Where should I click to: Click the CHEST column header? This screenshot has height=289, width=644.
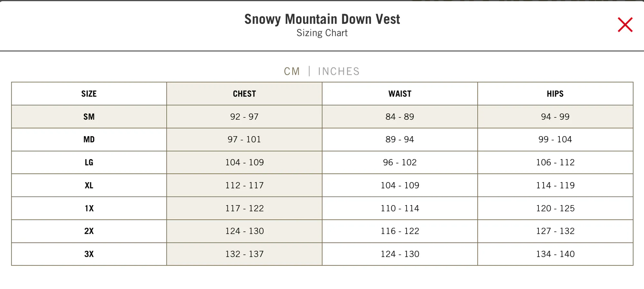coord(244,94)
